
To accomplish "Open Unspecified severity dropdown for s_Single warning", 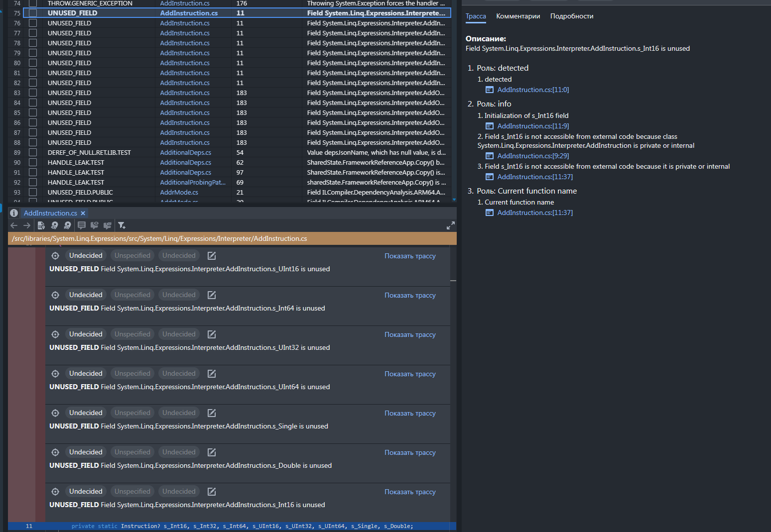I will [x=132, y=413].
